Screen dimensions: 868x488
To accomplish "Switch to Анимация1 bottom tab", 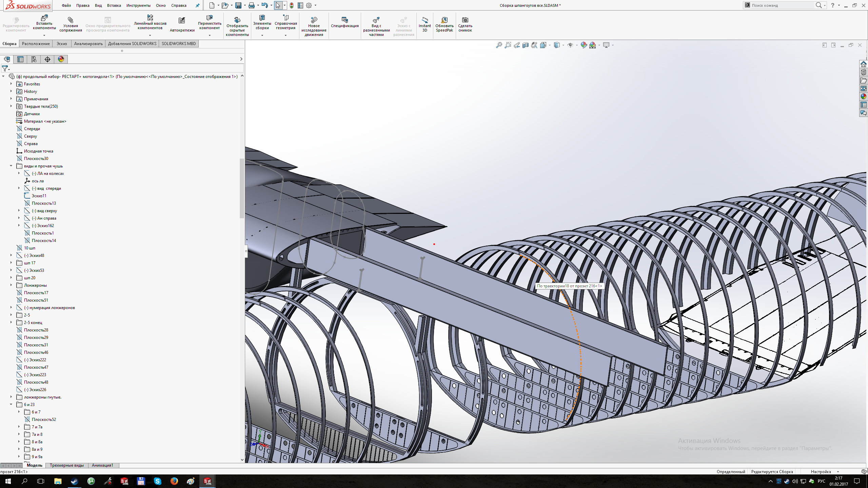I will pyautogui.click(x=102, y=465).
